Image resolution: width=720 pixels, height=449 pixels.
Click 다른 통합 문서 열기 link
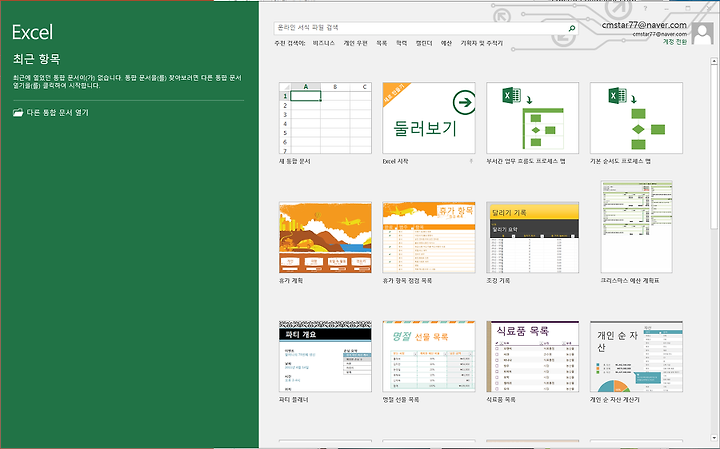tap(57, 112)
